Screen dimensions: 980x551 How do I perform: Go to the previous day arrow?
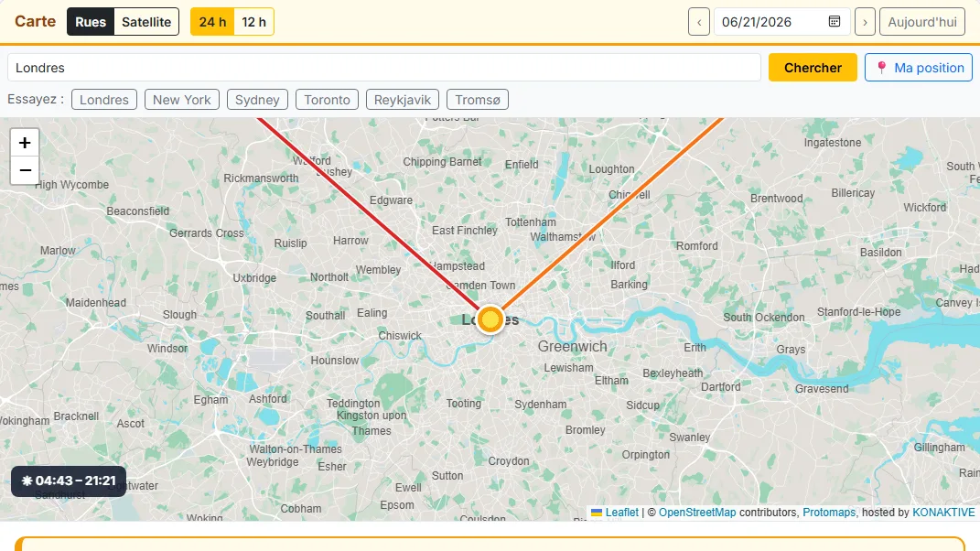[699, 22]
